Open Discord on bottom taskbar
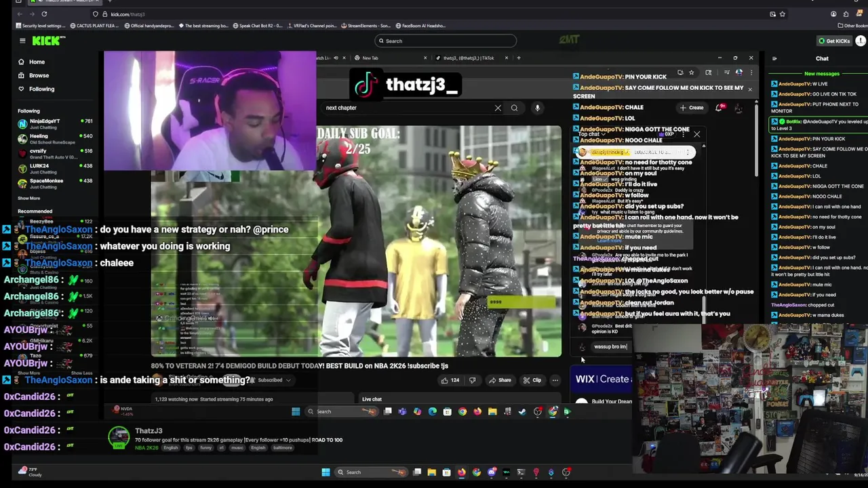 click(x=492, y=472)
